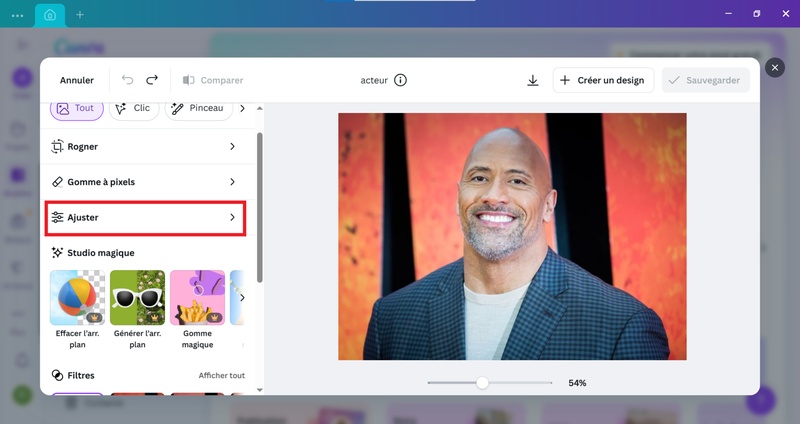Select the Tout selection tab
The width and height of the screenshot is (800, 424).
77,108
